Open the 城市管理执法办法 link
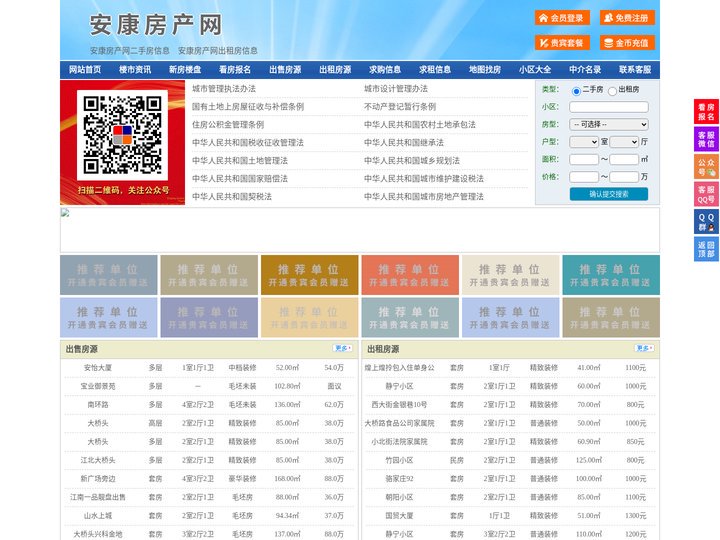This screenshot has height=540, width=720. [x=224, y=89]
